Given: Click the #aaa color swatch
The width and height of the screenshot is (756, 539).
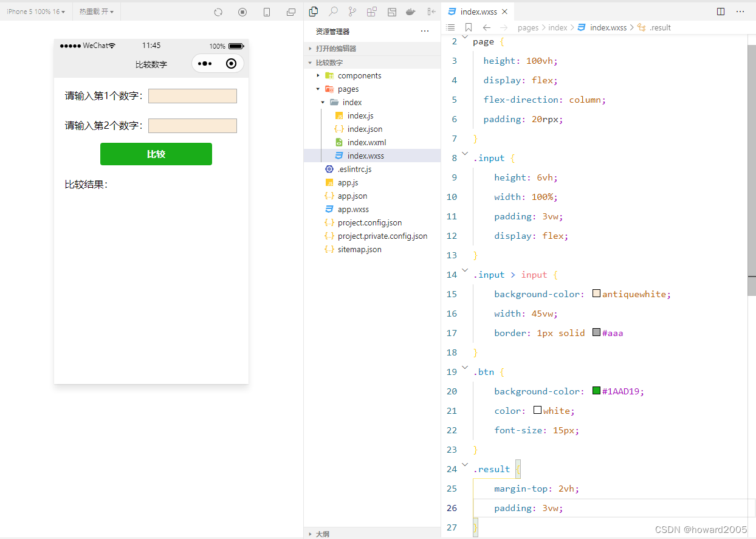Looking at the screenshot, I should [x=596, y=332].
